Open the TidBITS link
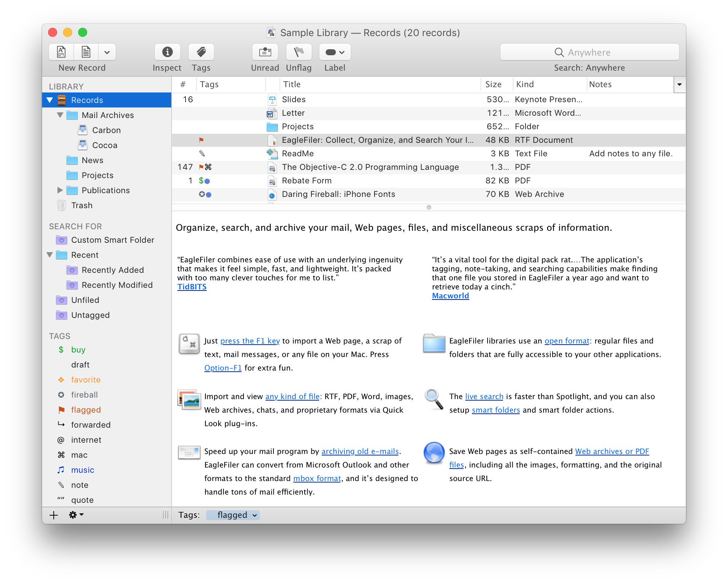The height and width of the screenshot is (584, 728). (x=192, y=287)
